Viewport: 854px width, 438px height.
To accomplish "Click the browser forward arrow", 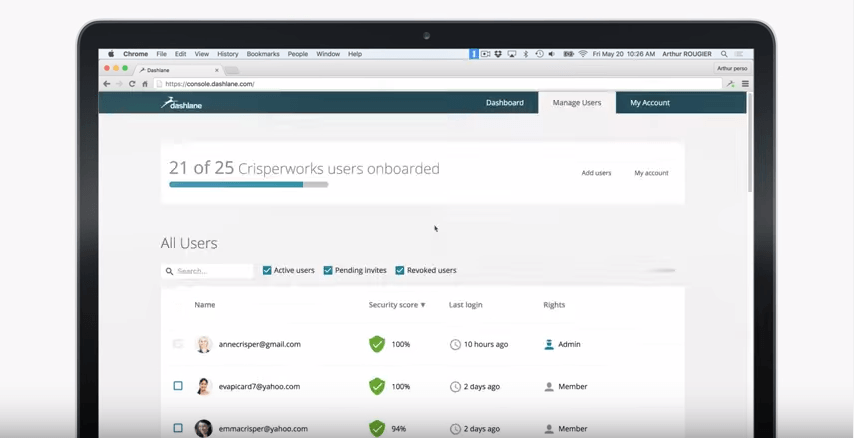I will (119, 84).
